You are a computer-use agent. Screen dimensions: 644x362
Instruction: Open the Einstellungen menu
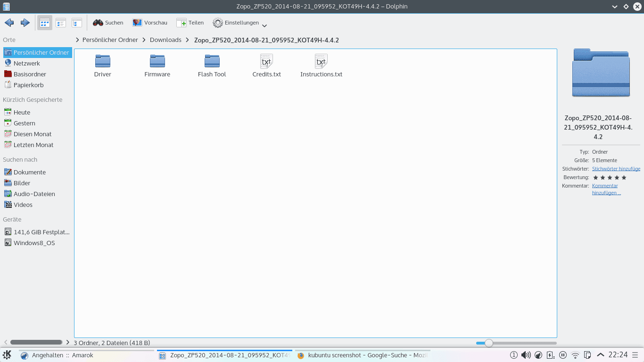239,23
